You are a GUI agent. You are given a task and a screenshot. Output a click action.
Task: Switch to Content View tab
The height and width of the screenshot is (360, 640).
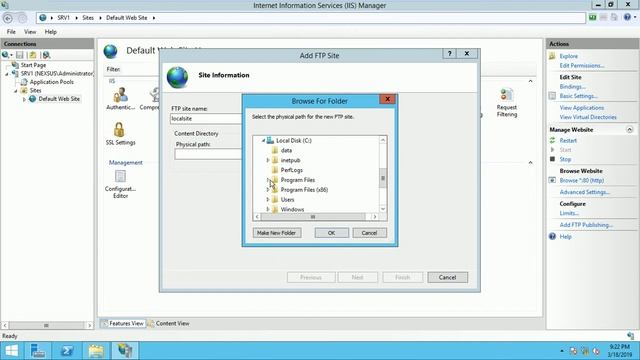click(169, 323)
